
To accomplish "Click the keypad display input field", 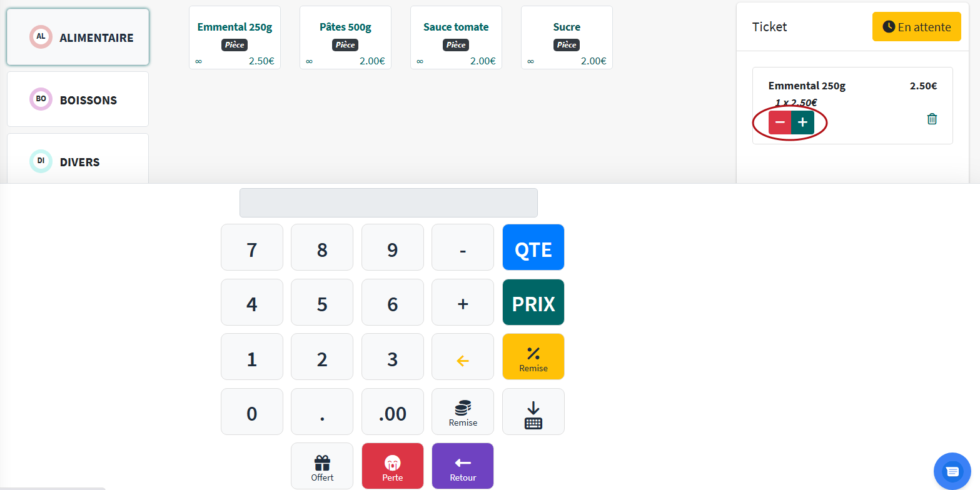I will pyautogui.click(x=388, y=203).
